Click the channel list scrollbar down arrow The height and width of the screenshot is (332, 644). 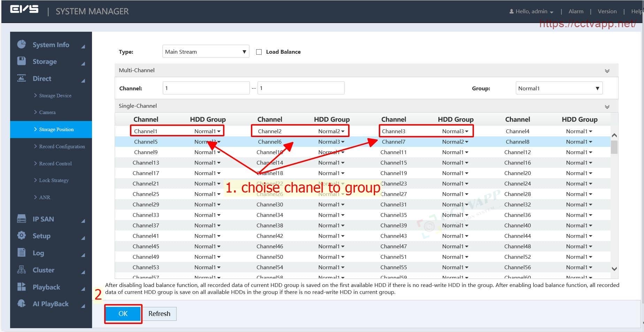point(614,269)
